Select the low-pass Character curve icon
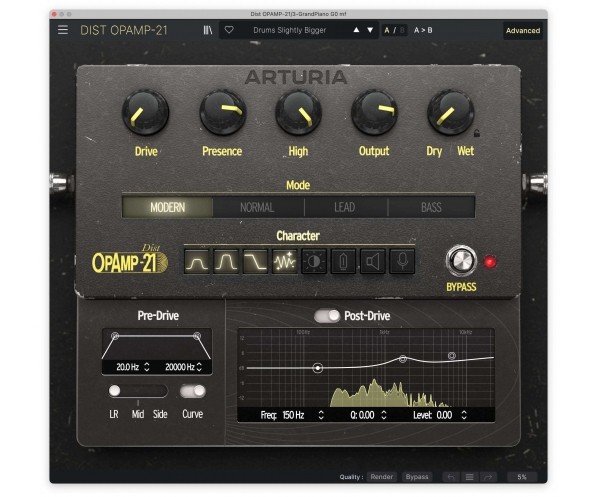Viewport: 597px width, 497px height. click(x=255, y=262)
